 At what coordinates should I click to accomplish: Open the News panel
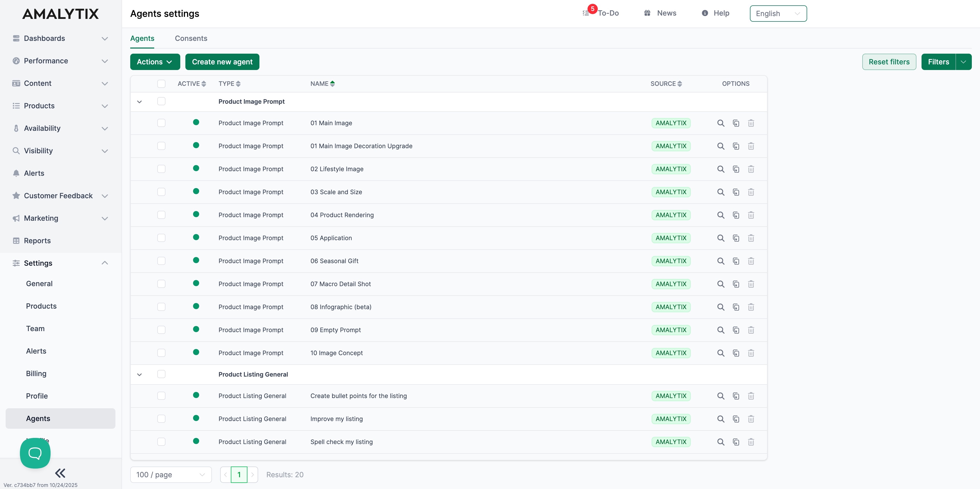(660, 13)
